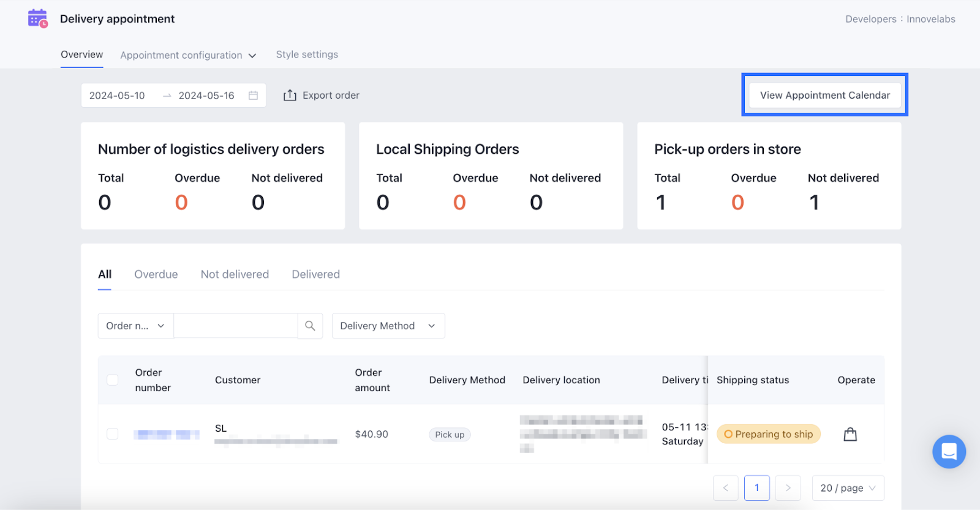Switch to the Style settings tab

coord(307,54)
